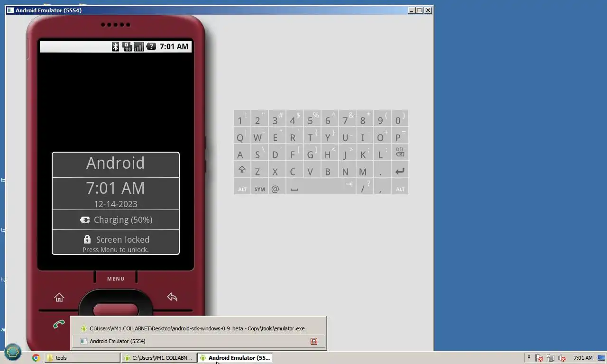The height and width of the screenshot is (364, 607).
Task: Click the muted volume tray icon
Action: pos(562,358)
